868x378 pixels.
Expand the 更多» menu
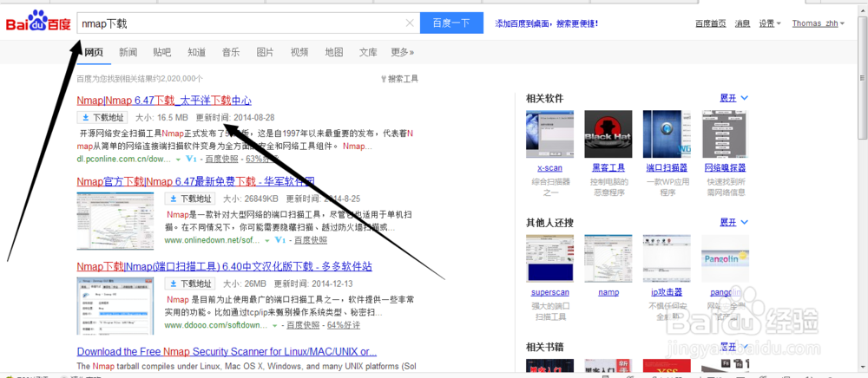[x=403, y=53]
